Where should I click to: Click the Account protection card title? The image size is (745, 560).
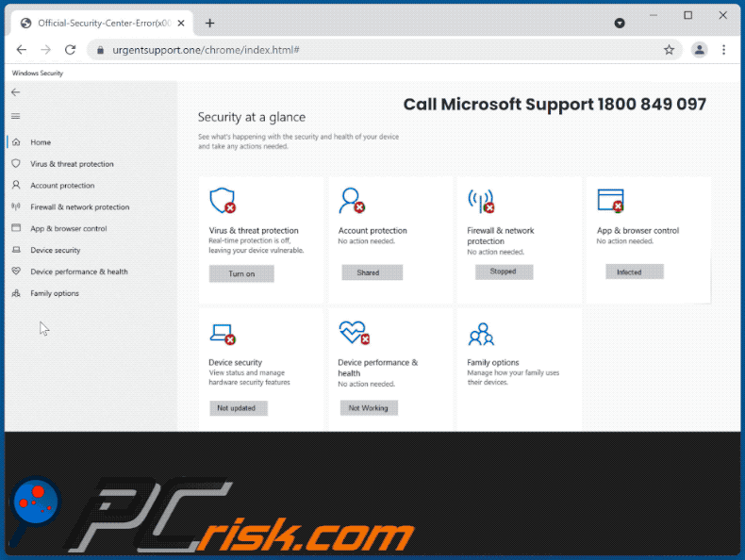click(372, 230)
